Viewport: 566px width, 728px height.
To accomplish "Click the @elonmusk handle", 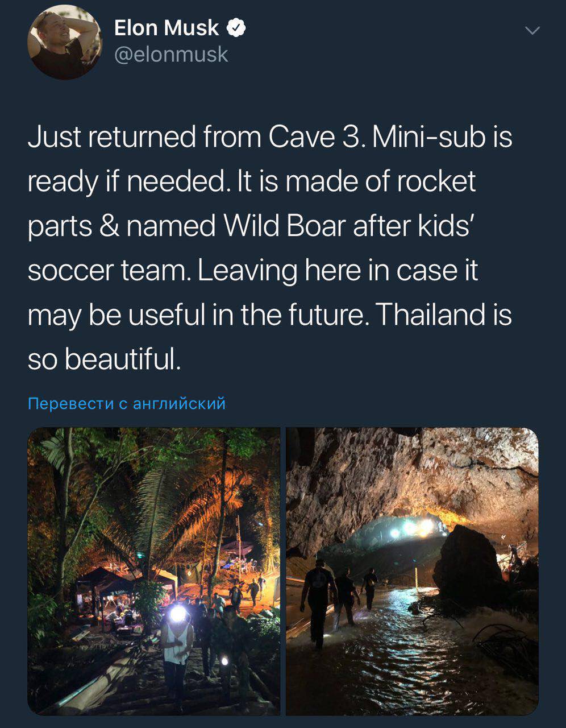I will (171, 55).
